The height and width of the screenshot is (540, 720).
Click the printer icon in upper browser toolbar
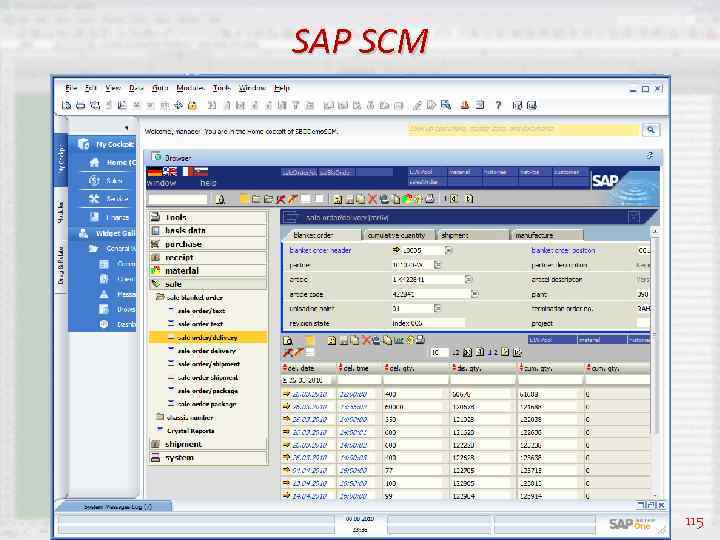coord(429,199)
